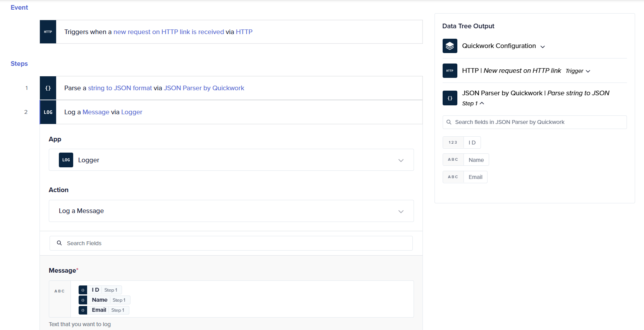Open the 'new request on HTTP link is received' link

tap(168, 32)
